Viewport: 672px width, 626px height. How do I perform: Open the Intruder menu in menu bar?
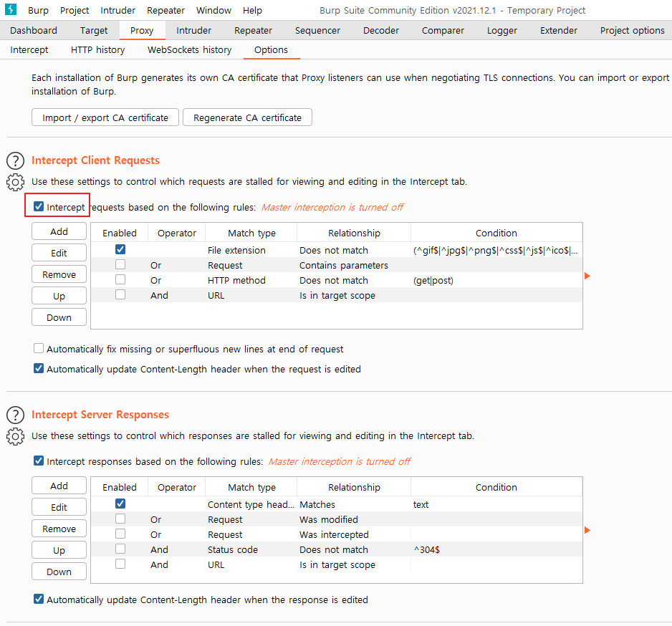pyautogui.click(x=118, y=10)
